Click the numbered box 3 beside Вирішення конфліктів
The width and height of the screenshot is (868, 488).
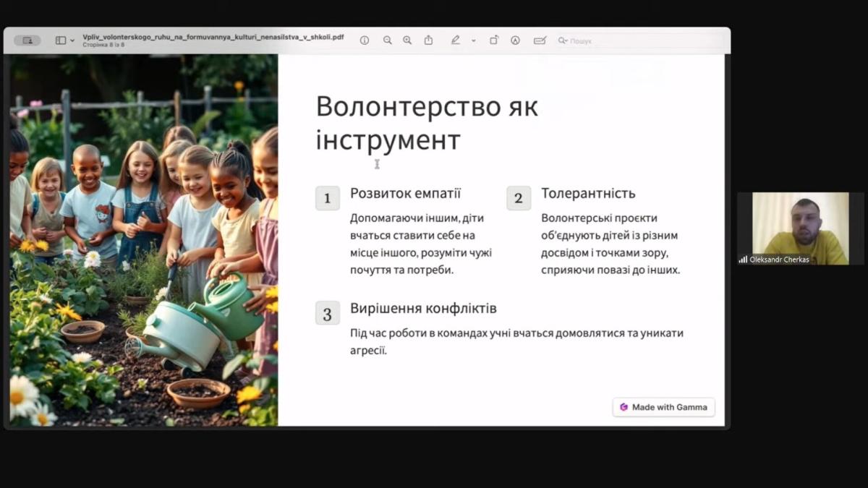[328, 314]
